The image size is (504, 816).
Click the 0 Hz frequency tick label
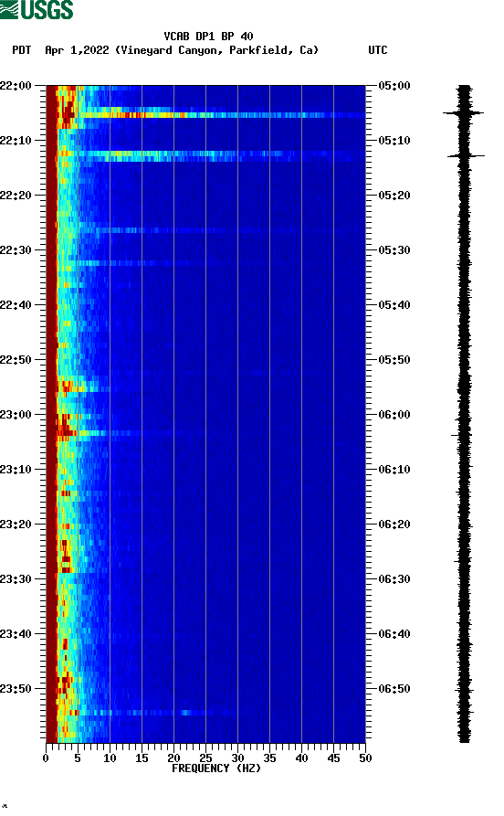pos(46,758)
